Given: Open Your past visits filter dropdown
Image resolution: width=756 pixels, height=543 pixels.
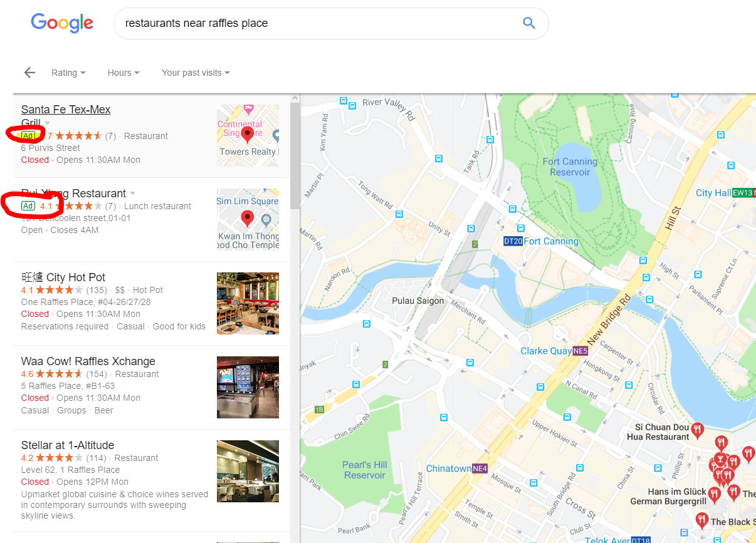Looking at the screenshot, I should (x=196, y=73).
